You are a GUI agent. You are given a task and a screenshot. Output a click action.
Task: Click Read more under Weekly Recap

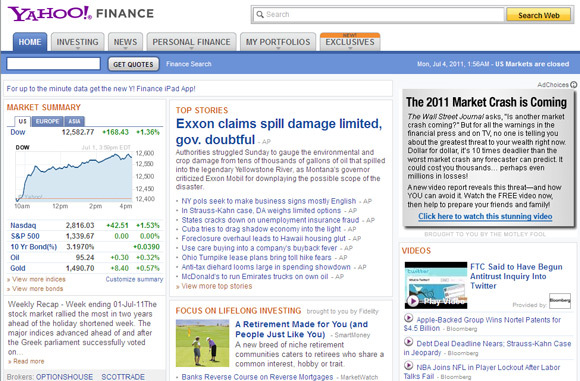click(28, 361)
